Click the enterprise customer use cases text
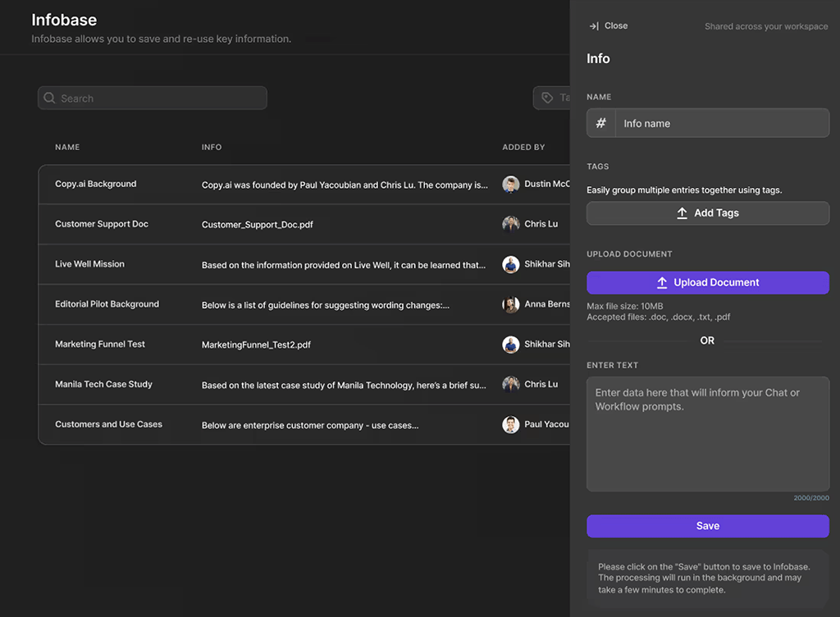840x617 pixels. click(x=310, y=425)
